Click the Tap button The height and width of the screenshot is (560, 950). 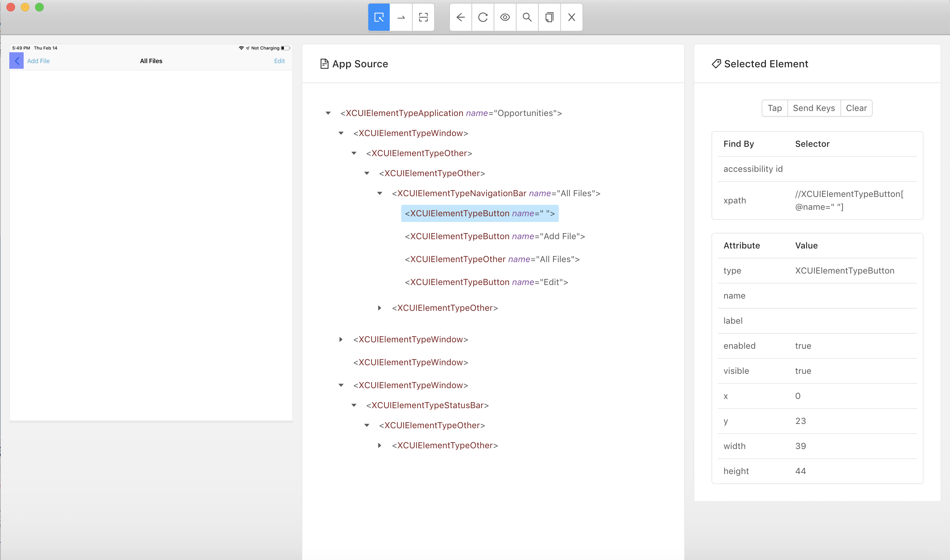click(x=774, y=108)
